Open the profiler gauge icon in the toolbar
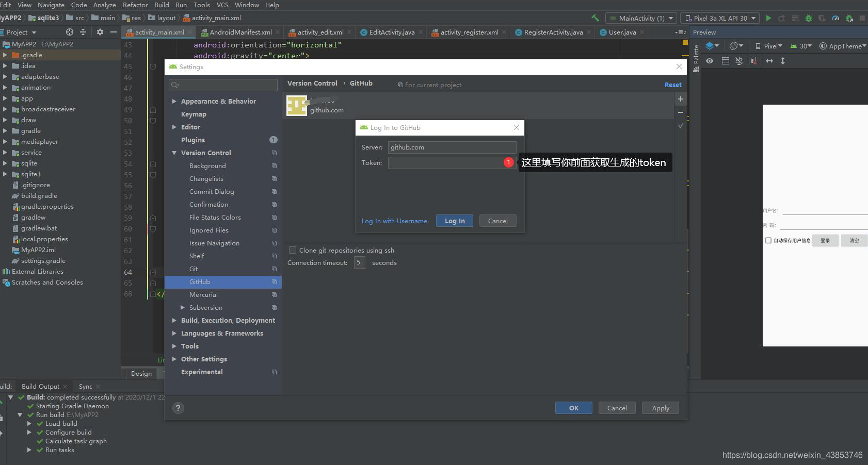868x465 pixels. (x=835, y=18)
